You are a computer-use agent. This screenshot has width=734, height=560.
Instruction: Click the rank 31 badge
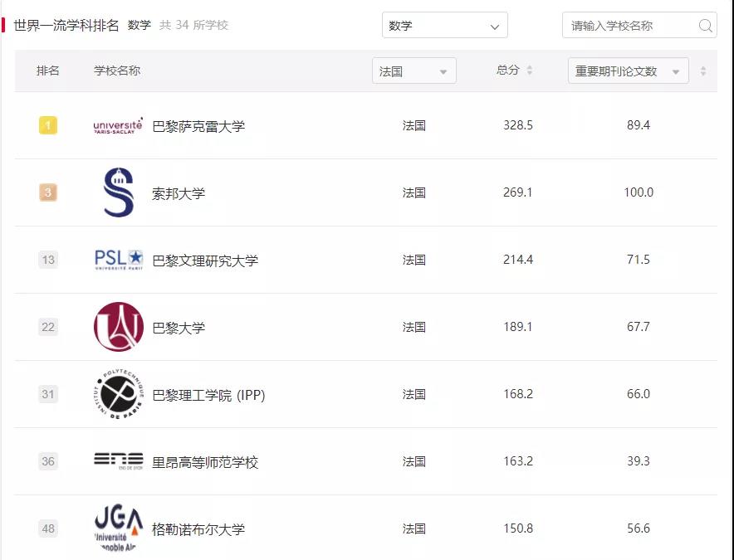coord(48,394)
